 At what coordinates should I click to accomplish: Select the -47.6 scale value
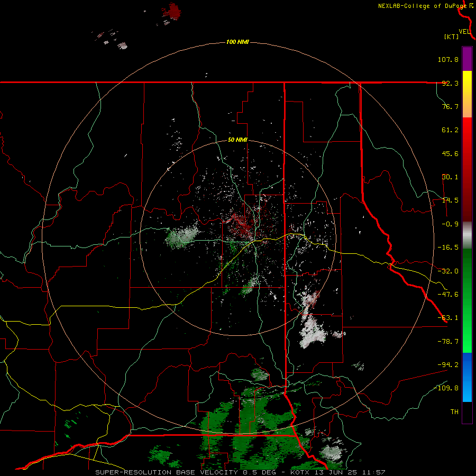[x=448, y=295]
